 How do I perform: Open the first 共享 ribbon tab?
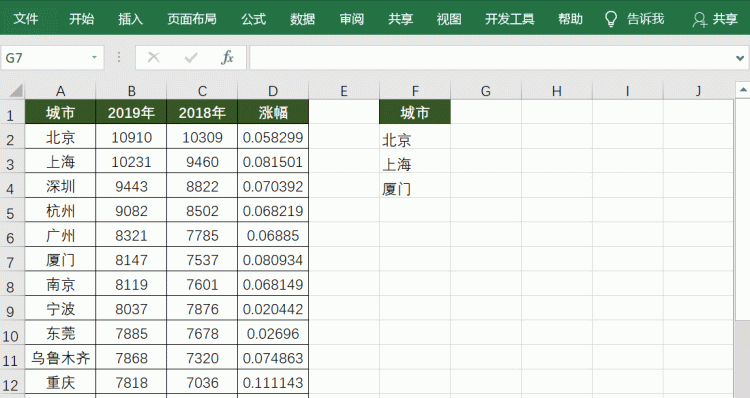pyautogui.click(x=400, y=19)
